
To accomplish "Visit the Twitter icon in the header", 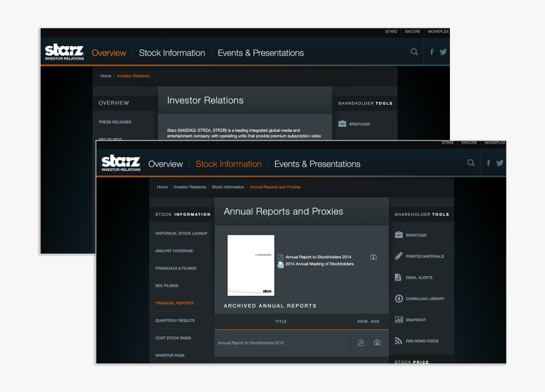I will click(500, 163).
